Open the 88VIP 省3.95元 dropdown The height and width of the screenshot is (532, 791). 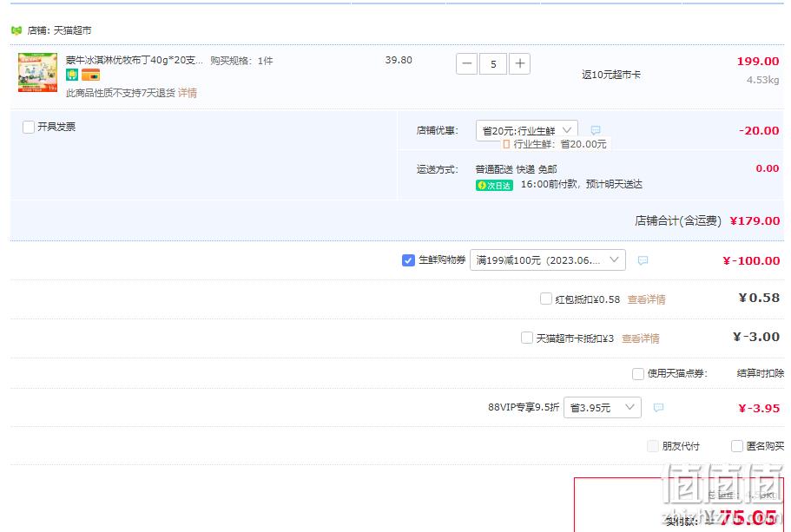tap(603, 407)
